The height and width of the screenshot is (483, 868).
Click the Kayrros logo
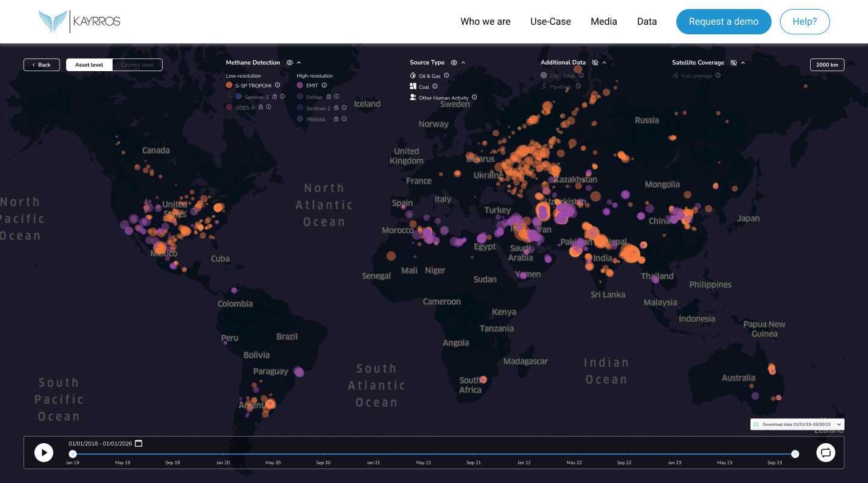click(79, 22)
